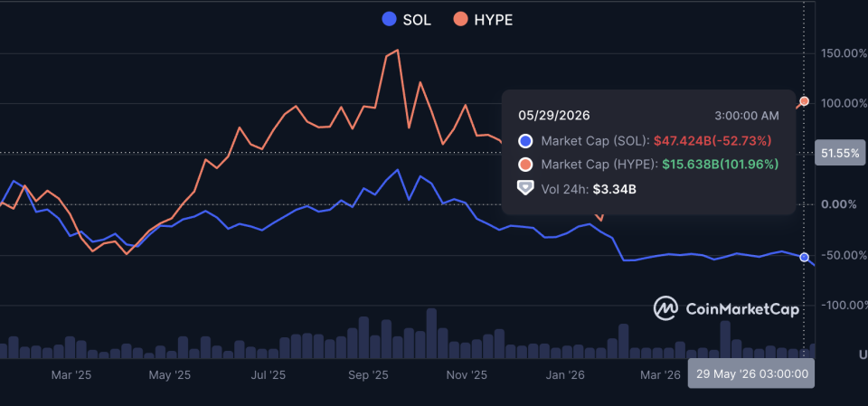Click the Sep '25 x-axis label
Viewport: 868px width, 406px height.
coord(368,375)
